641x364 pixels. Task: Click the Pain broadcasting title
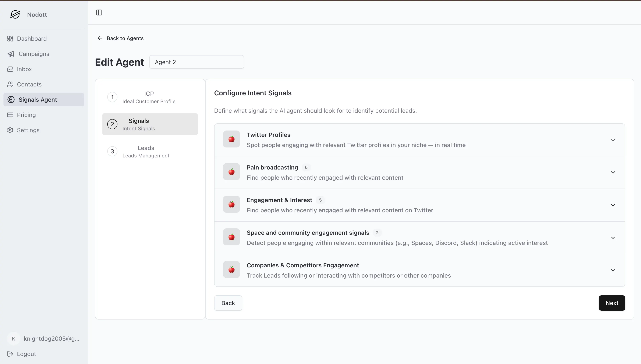tap(272, 167)
